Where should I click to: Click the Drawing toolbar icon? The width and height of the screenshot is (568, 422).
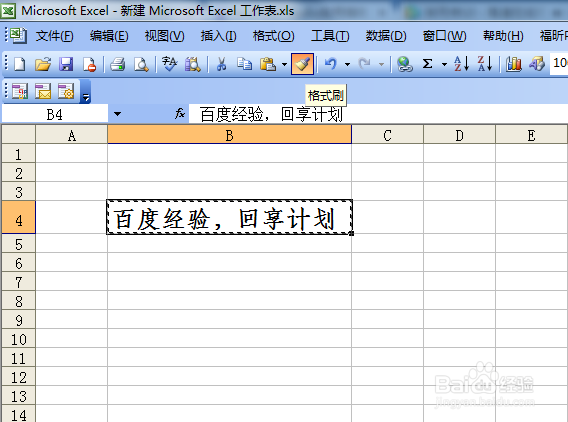click(x=537, y=64)
